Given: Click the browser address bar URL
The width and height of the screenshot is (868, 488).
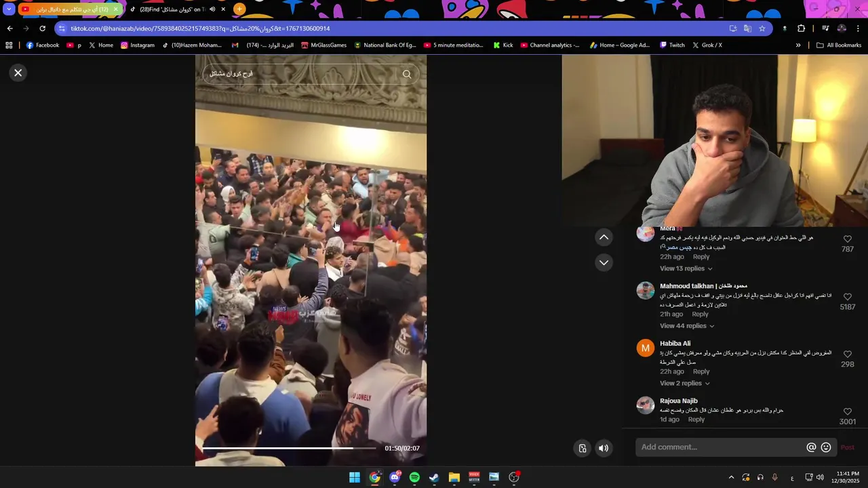Looking at the screenshot, I should pos(200,28).
